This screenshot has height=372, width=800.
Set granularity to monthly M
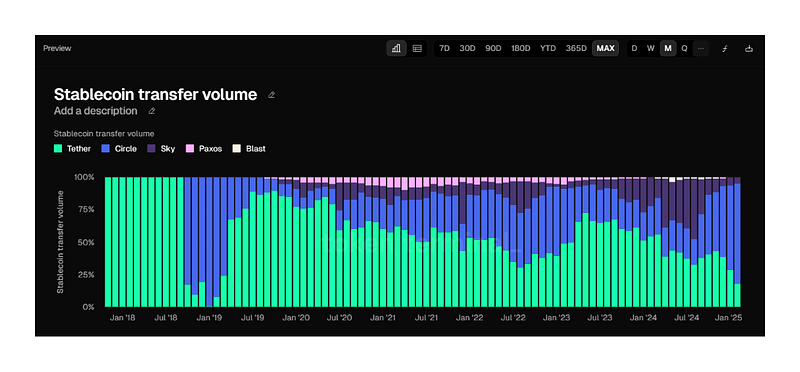668,48
